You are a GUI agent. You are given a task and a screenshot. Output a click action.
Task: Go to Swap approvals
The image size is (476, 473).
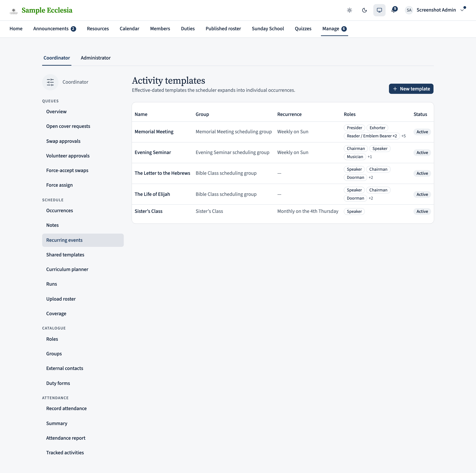tap(83, 141)
